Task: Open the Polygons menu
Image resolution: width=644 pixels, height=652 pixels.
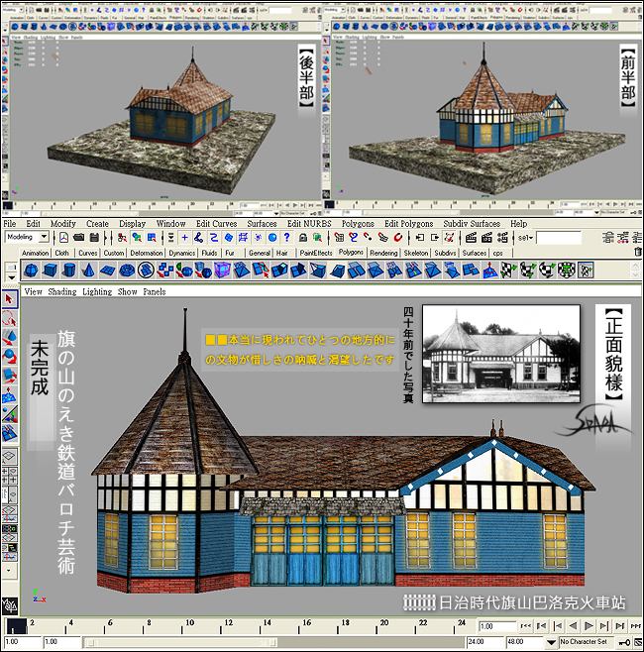Action: pos(358,224)
